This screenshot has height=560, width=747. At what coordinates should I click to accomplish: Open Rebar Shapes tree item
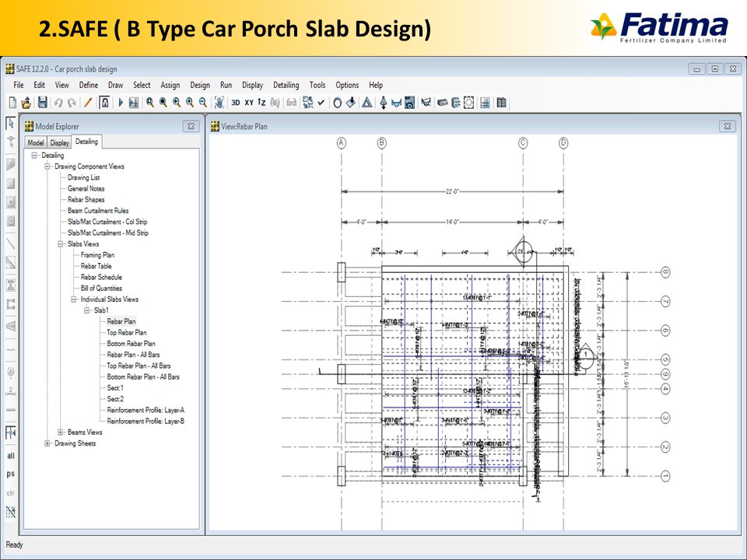point(86,200)
